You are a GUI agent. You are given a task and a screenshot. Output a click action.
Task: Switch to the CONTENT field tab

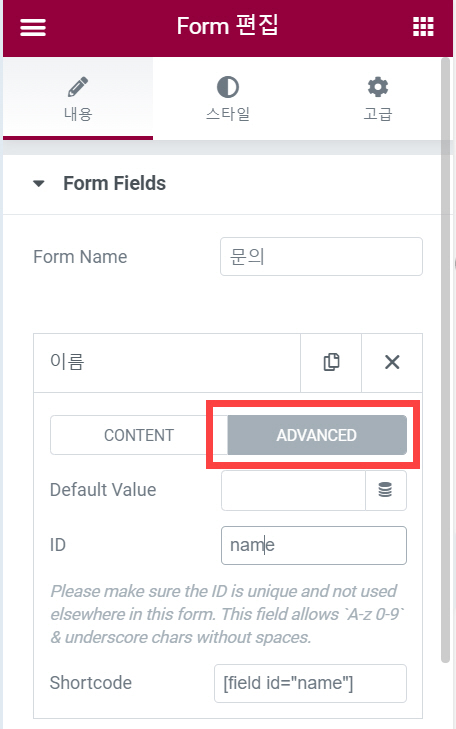(x=139, y=435)
